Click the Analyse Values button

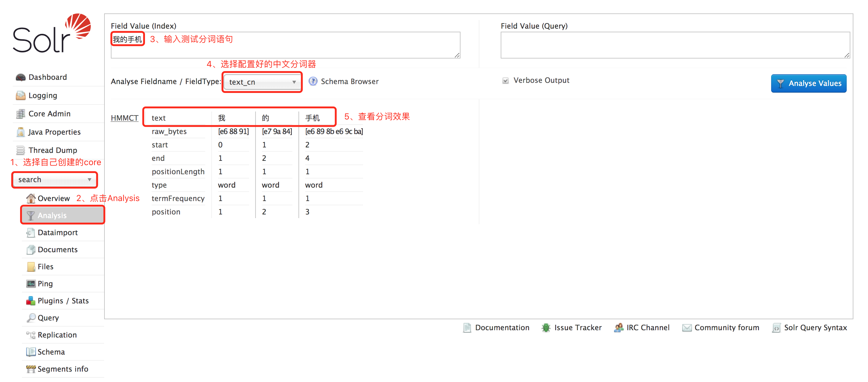click(808, 83)
